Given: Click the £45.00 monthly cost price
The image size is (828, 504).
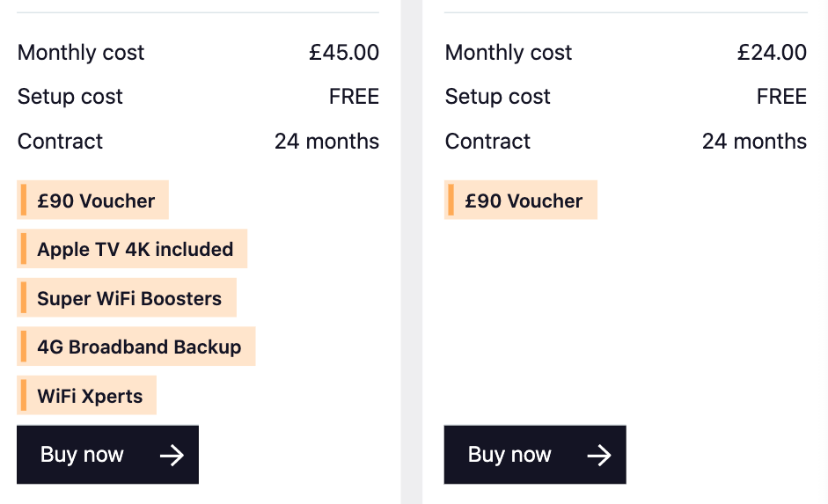Looking at the screenshot, I should click(x=344, y=53).
